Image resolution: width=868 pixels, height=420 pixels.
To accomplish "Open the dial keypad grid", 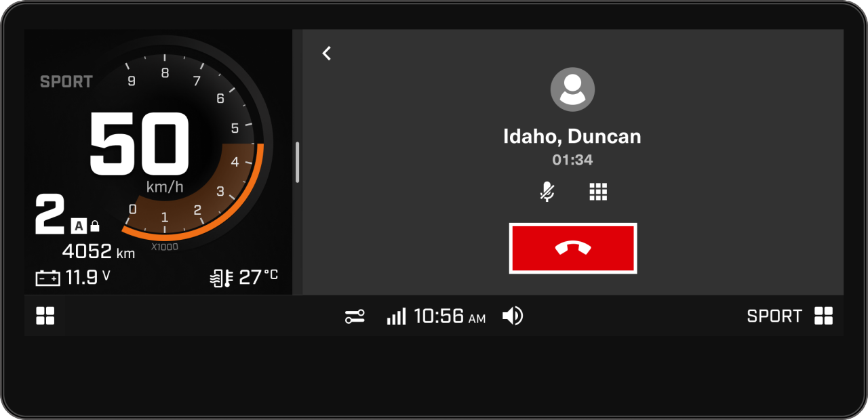I will [x=598, y=192].
